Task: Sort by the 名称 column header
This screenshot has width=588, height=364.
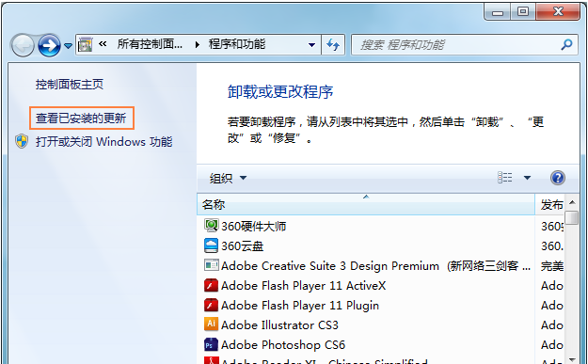Action: [366, 204]
